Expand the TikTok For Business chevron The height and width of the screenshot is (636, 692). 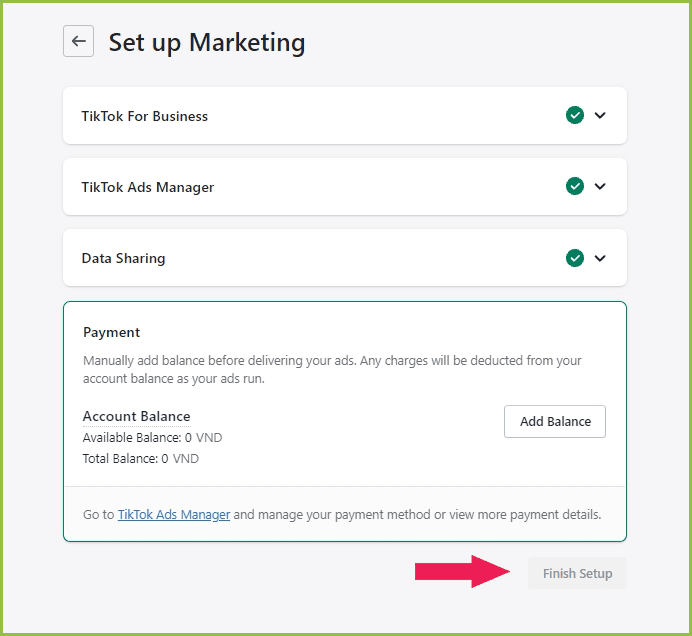pos(600,115)
